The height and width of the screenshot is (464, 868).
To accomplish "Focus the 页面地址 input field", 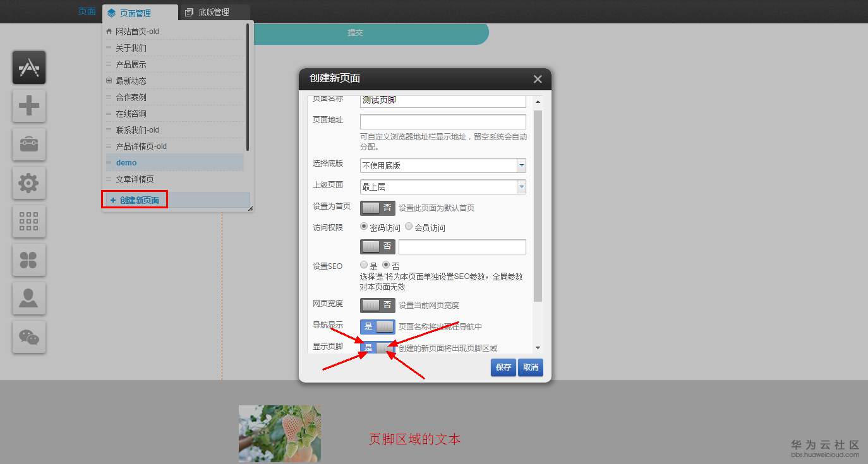I will (443, 122).
